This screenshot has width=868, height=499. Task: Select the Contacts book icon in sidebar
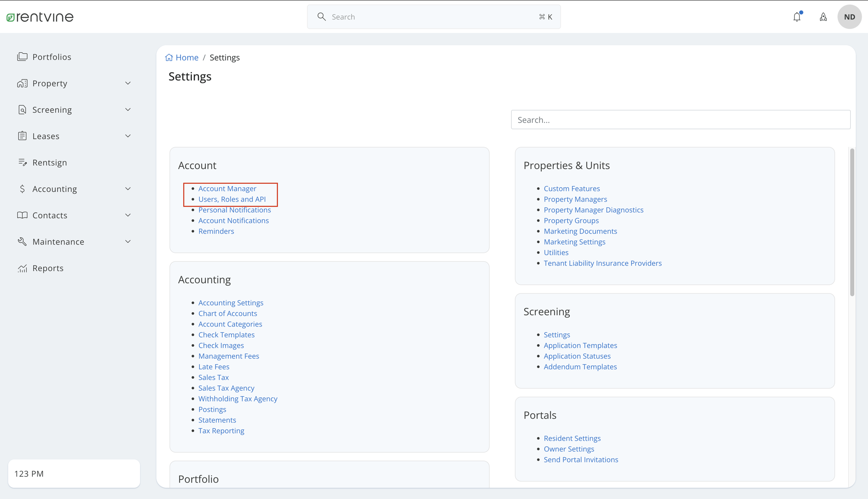pos(23,215)
